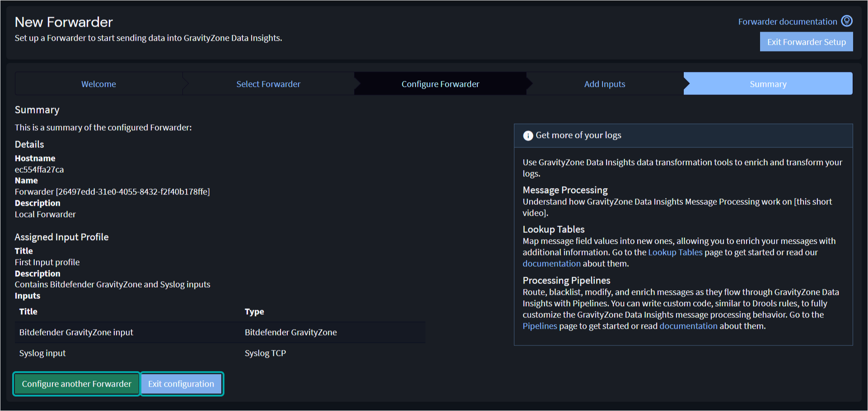This screenshot has width=868, height=411.
Task: Open the Select Forwarder step
Action: 268,84
